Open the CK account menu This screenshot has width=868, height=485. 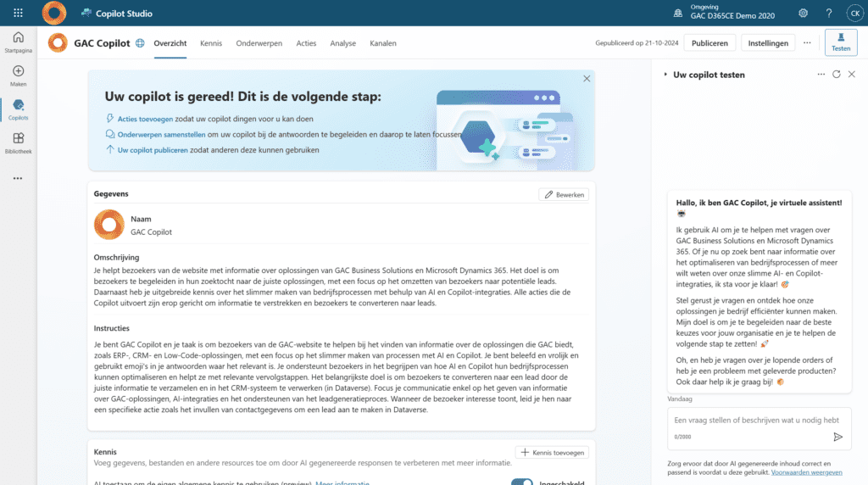pos(854,13)
